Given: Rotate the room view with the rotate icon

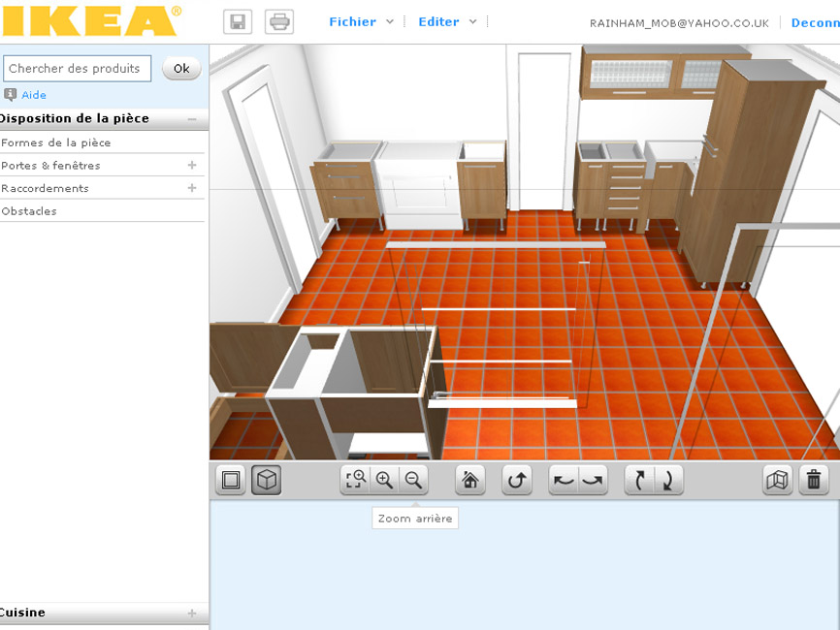Looking at the screenshot, I should 516,480.
